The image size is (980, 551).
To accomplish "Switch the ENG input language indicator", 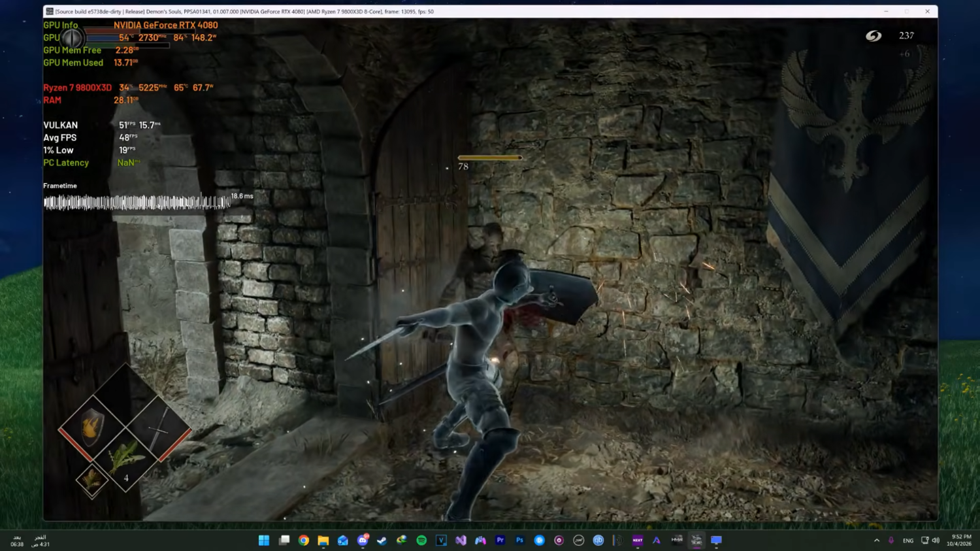I will point(908,541).
